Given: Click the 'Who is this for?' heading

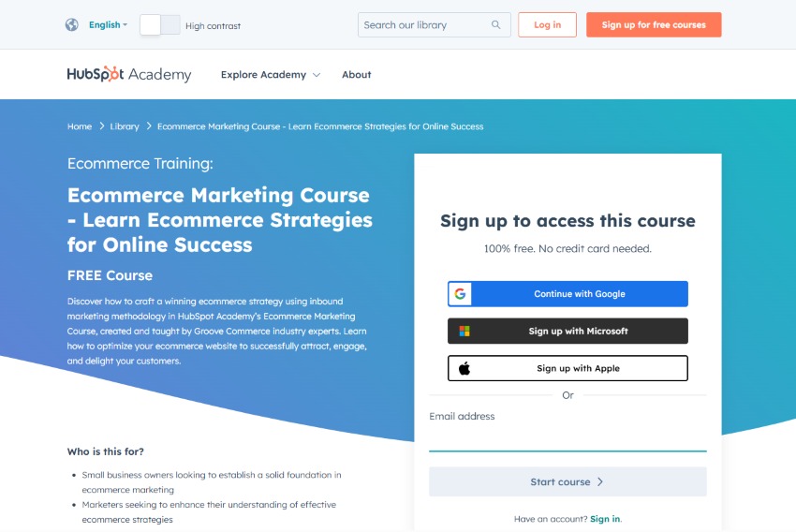Looking at the screenshot, I should [106, 451].
